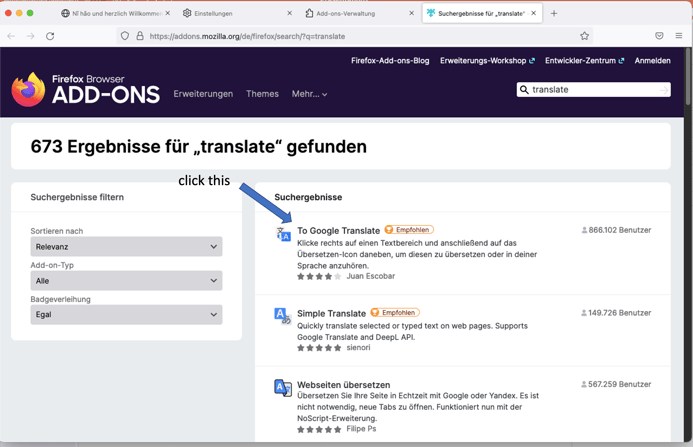Open the Themes section
693x447 pixels.
click(262, 94)
